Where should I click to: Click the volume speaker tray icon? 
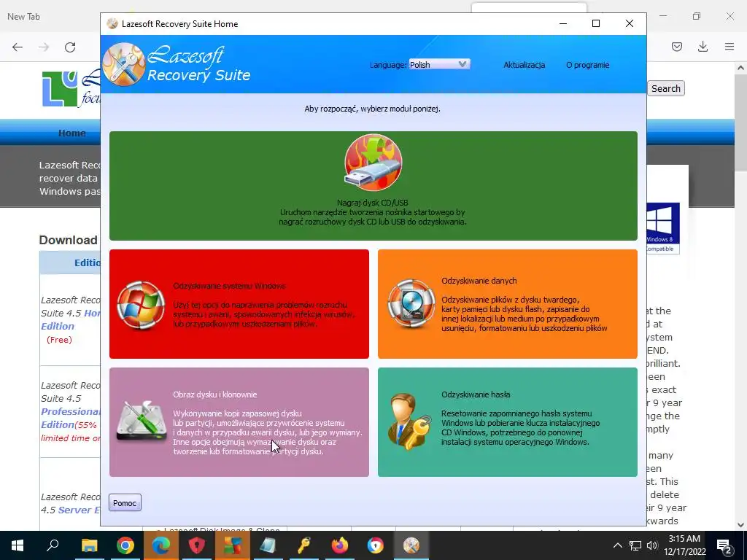[652, 545]
